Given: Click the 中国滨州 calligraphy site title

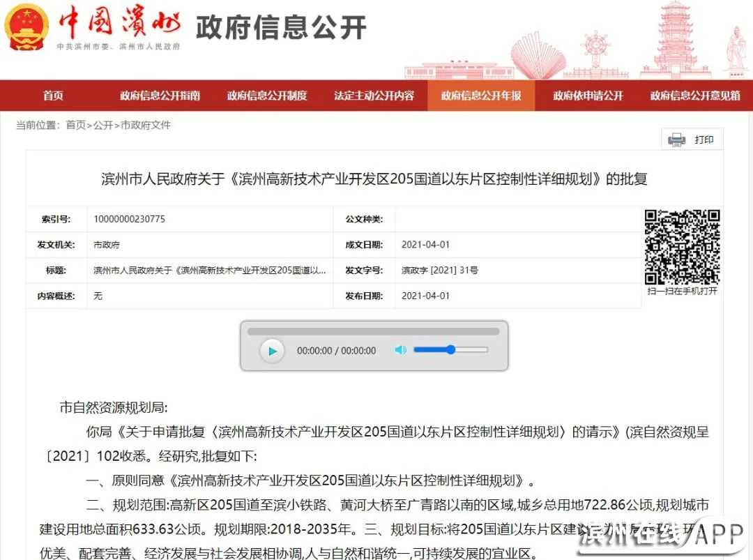Looking at the screenshot, I should pos(119,24).
